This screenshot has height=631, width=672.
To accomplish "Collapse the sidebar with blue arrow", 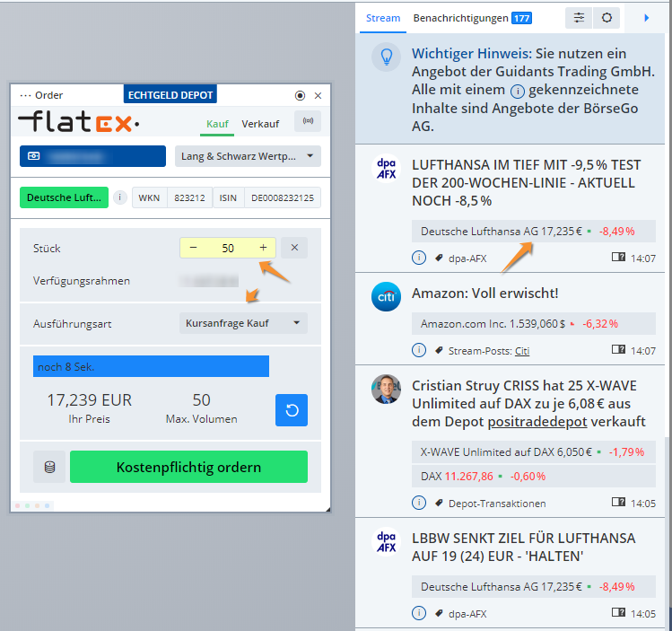I will tap(647, 18).
